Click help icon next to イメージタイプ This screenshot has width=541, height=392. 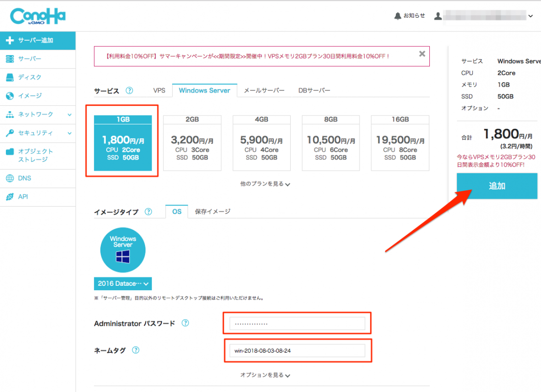click(149, 211)
